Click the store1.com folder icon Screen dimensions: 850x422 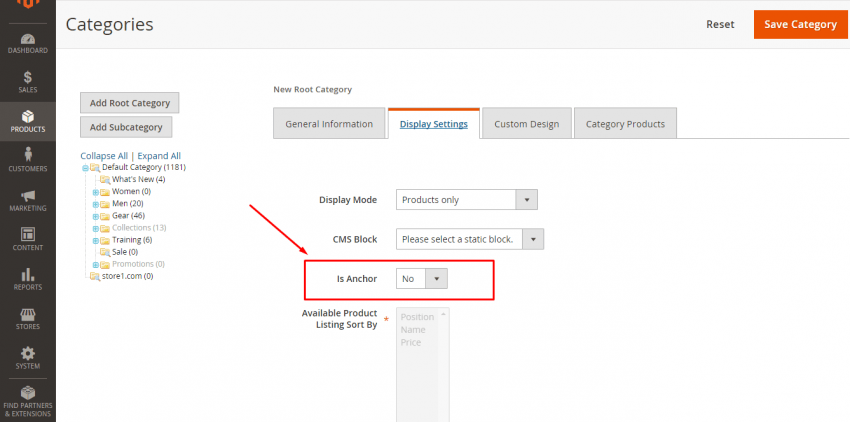point(95,276)
